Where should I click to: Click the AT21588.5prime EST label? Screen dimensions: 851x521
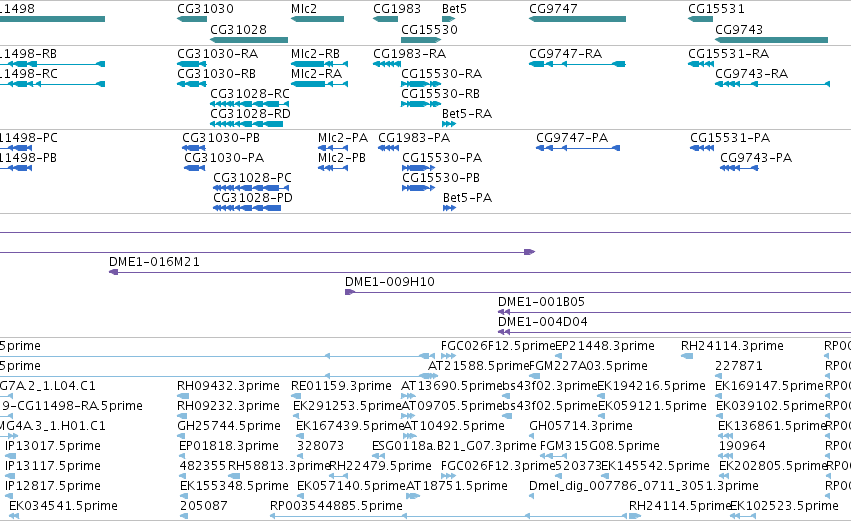[x=479, y=366]
